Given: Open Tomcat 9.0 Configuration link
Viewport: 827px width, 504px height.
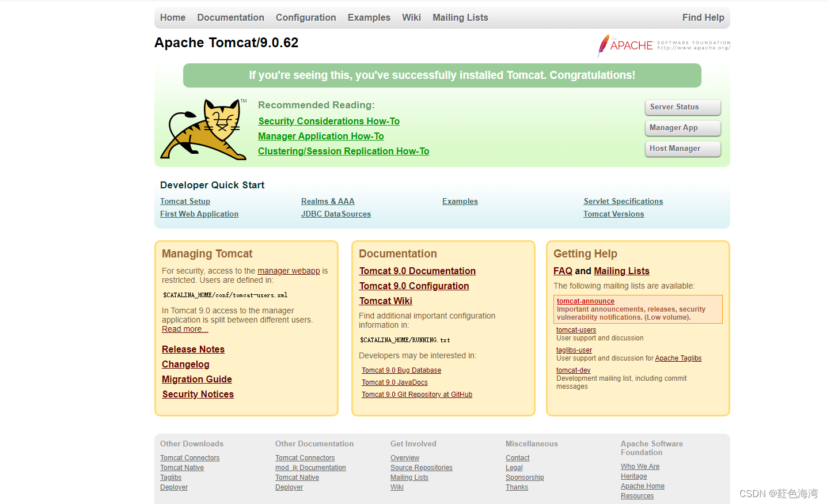Looking at the screenshot, I should [x=414, y=286].
